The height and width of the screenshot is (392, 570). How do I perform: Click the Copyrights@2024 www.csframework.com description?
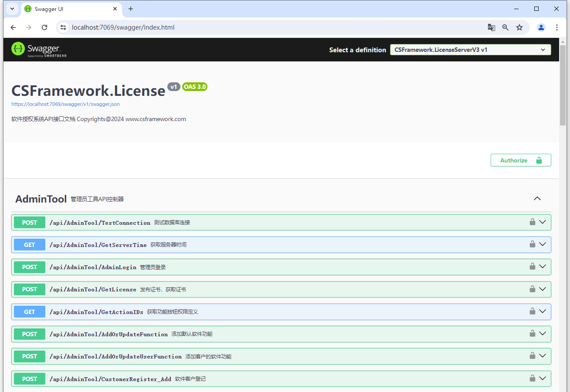tap(98, 119)
